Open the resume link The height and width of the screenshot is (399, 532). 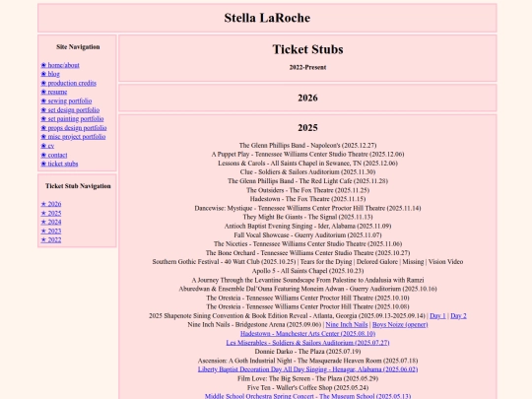pos(54,92)
